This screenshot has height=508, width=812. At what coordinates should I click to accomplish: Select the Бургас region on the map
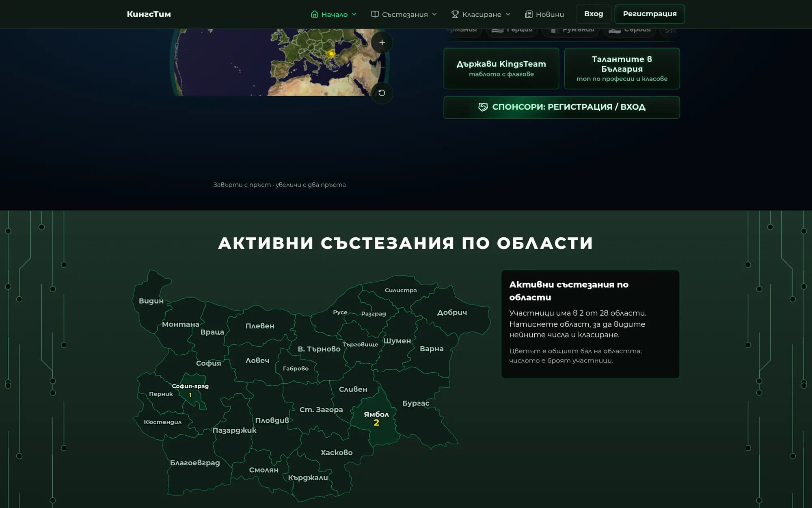416,403
